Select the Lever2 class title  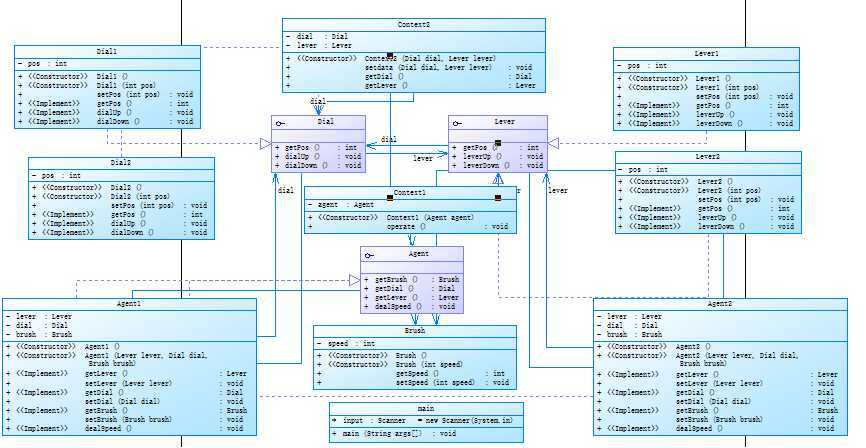tap(707, 157)
